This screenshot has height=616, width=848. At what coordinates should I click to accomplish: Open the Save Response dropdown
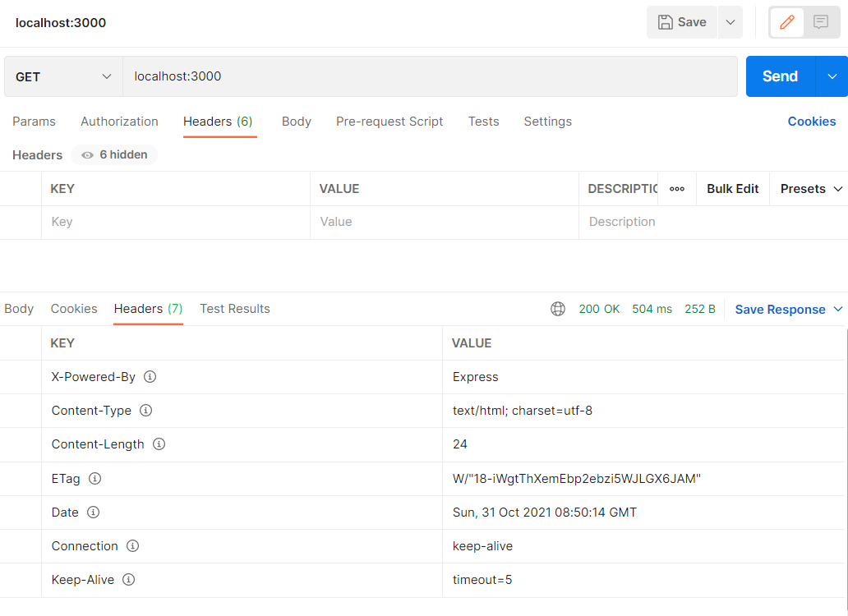789,309
